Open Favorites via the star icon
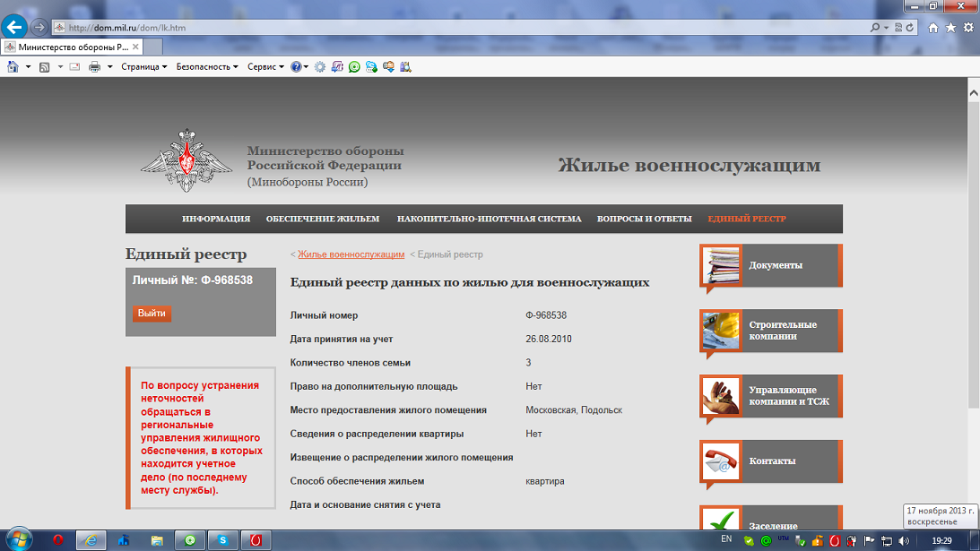Image resolution: width=980 pixels, height=551 pixels. tap(950, 28)
